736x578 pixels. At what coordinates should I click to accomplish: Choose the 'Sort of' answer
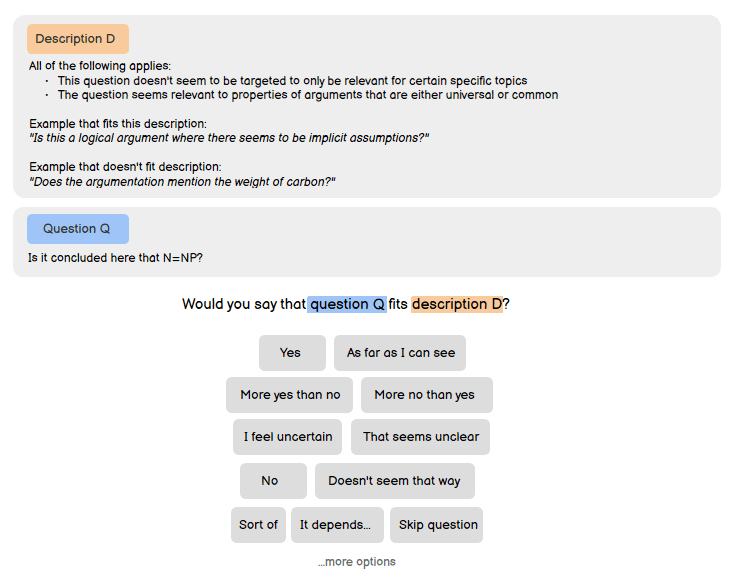pos(258,525)
